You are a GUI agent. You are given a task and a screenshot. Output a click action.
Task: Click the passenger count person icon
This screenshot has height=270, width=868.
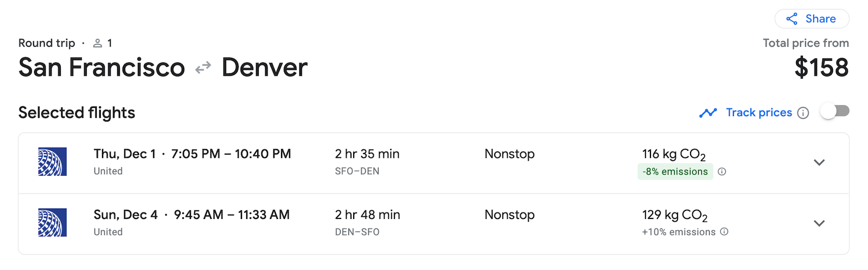[98, 43]
